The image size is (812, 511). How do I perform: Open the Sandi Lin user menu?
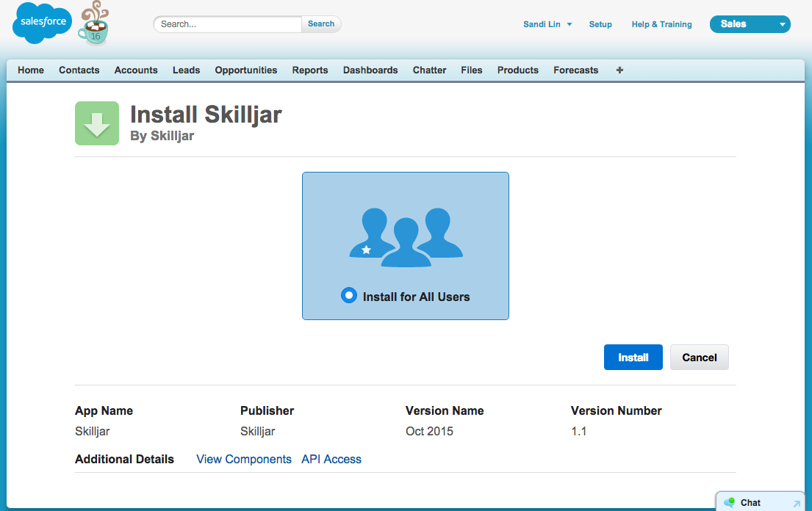click(547, 24)
